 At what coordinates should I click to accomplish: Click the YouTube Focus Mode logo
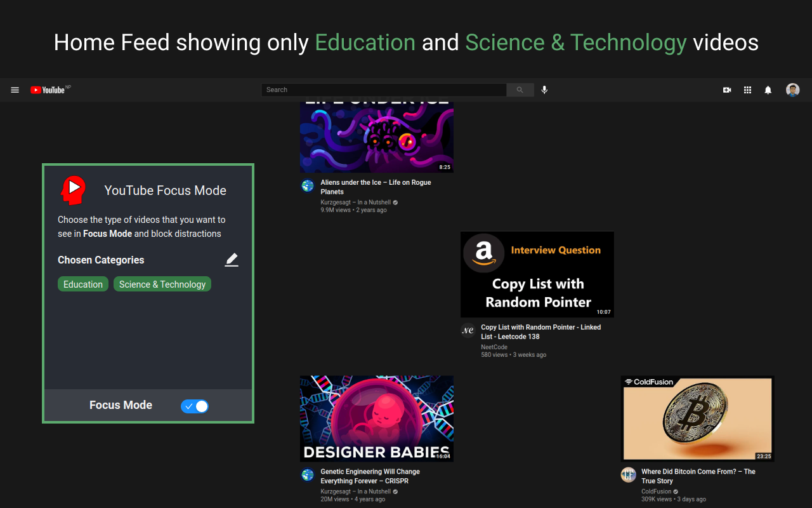(x=73, y=190)
